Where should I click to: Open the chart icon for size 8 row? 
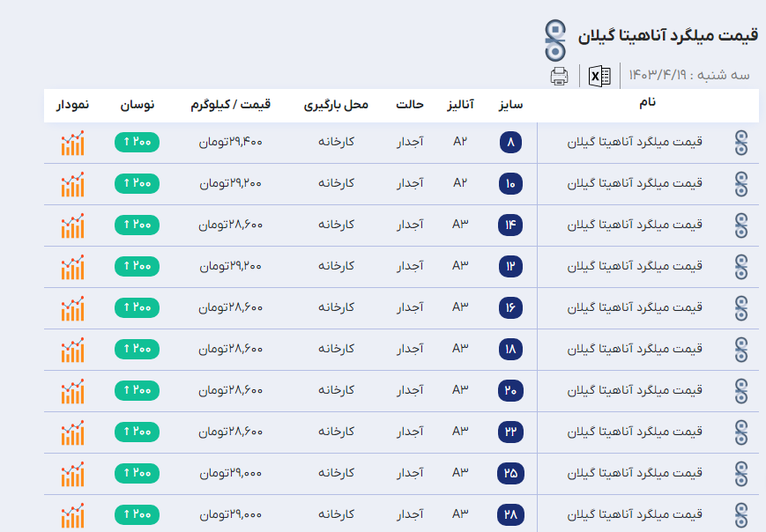(x=73, y=143)
